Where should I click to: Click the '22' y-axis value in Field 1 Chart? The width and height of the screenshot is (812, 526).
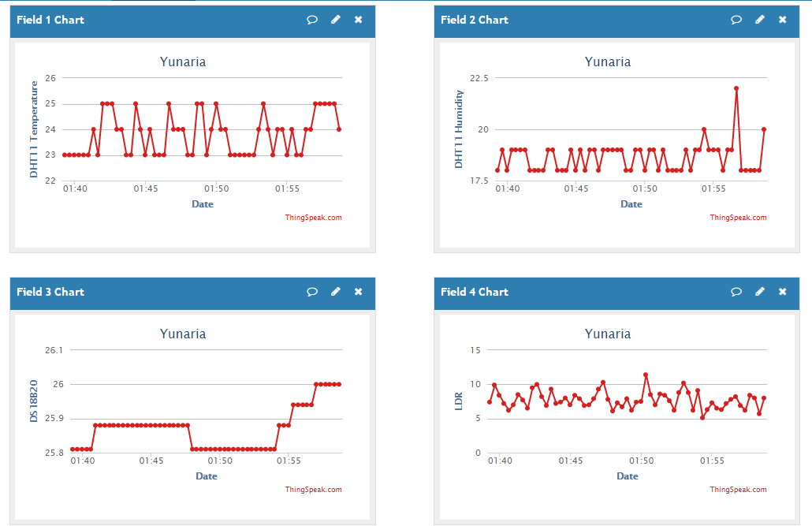(x=50, y=181)
